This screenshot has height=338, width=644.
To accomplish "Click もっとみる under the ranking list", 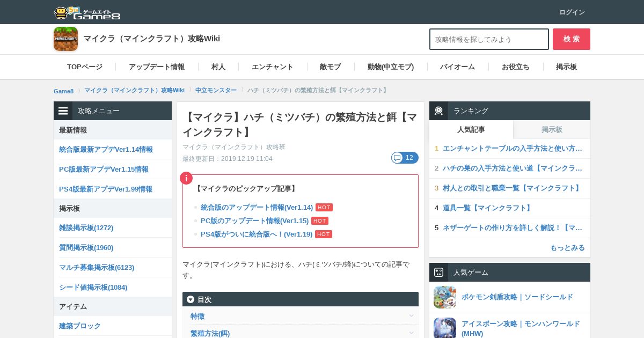I will click(x=567, y=248).
